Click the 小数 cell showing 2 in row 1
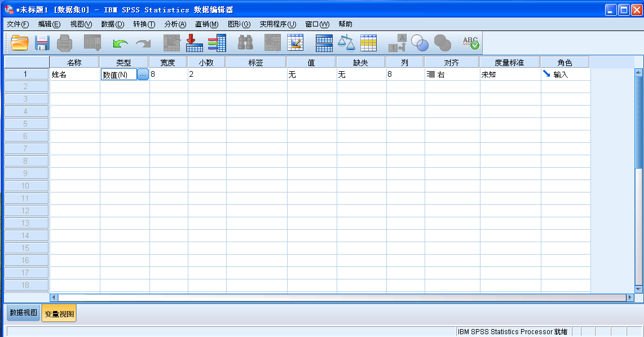644x337 pixels. click(207, 75)
